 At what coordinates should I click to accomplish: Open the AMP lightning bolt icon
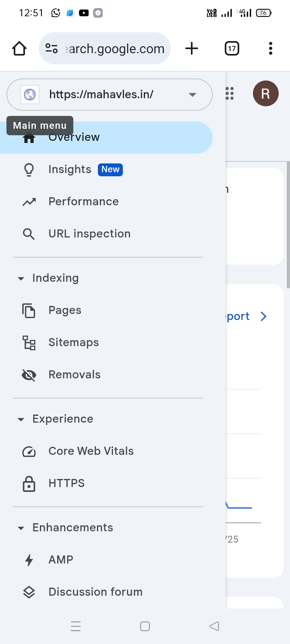[29, 560]
